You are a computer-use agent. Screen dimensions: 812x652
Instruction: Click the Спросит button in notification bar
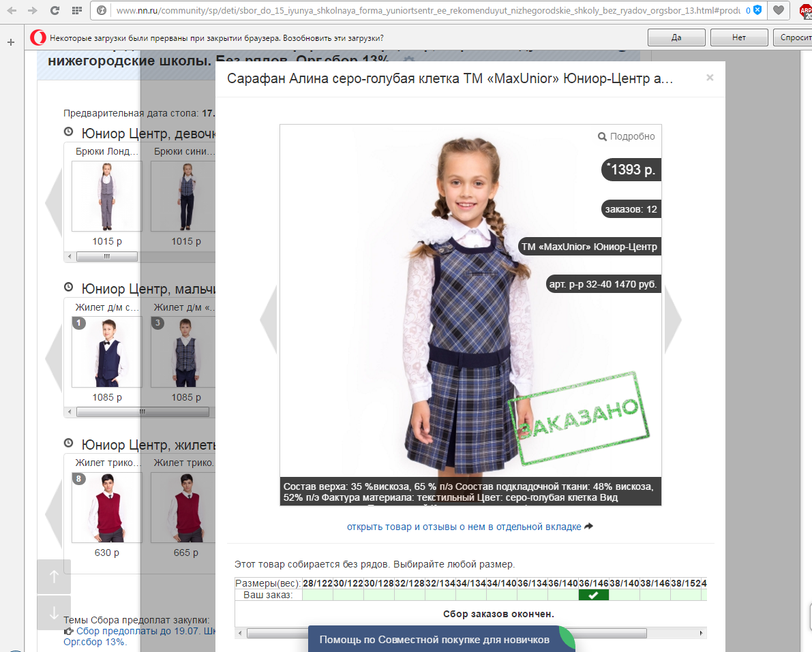click(x=793, y=37)
